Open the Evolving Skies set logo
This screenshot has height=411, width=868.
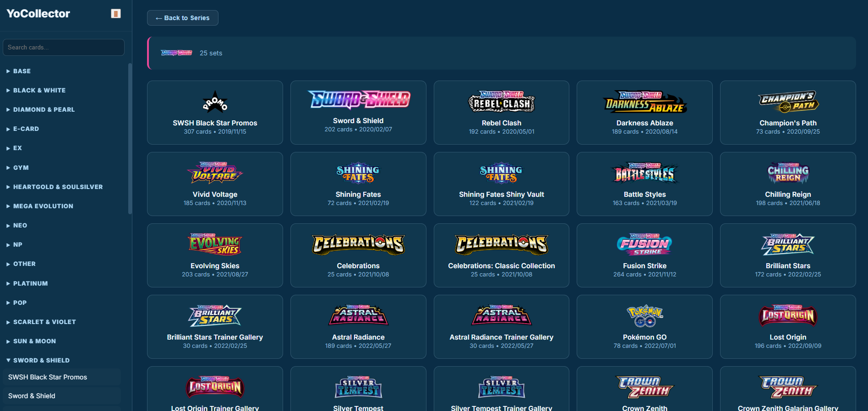pyautogui.click(x=215, y=245)
